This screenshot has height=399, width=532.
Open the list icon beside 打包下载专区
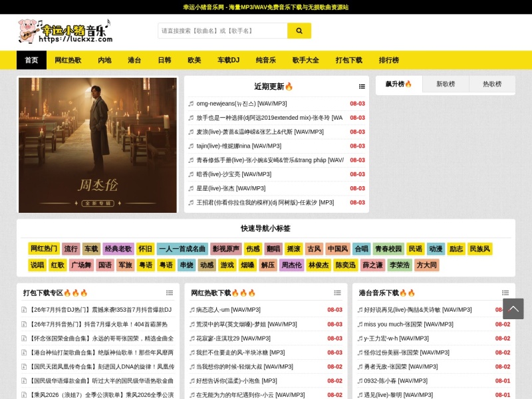point(170,293)
